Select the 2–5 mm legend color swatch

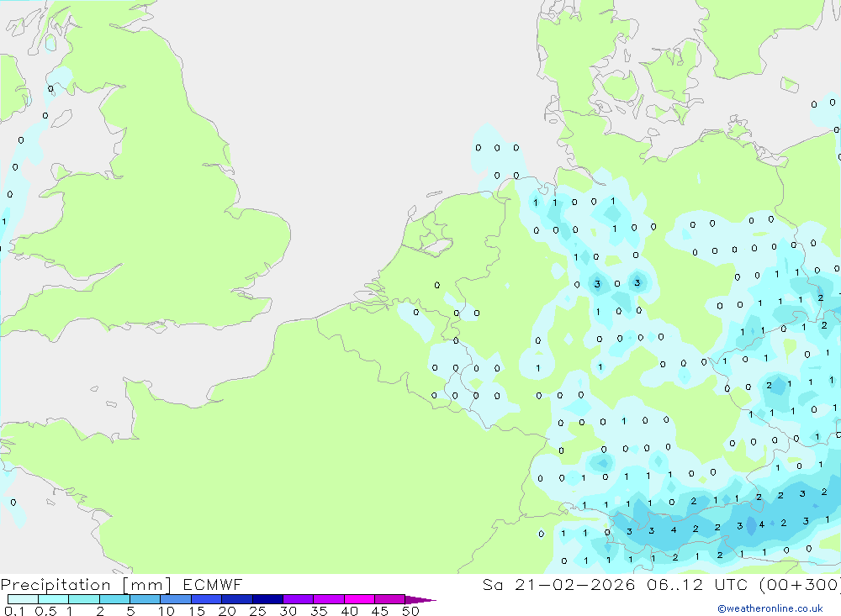coord(114,599)
